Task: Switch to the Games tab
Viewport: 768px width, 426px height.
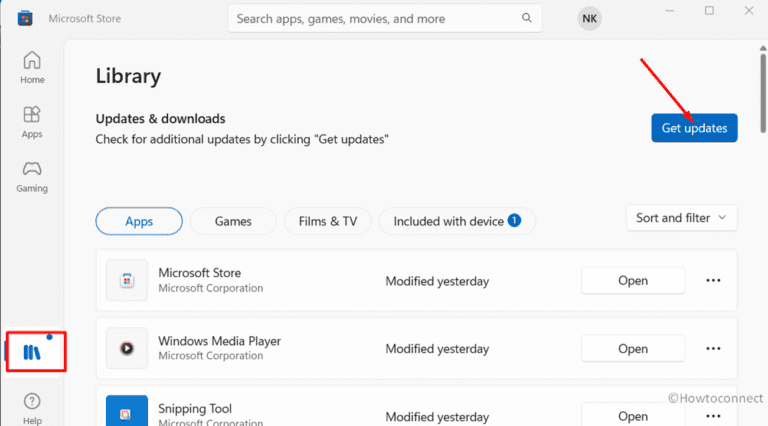Action: tap(233, 221)
